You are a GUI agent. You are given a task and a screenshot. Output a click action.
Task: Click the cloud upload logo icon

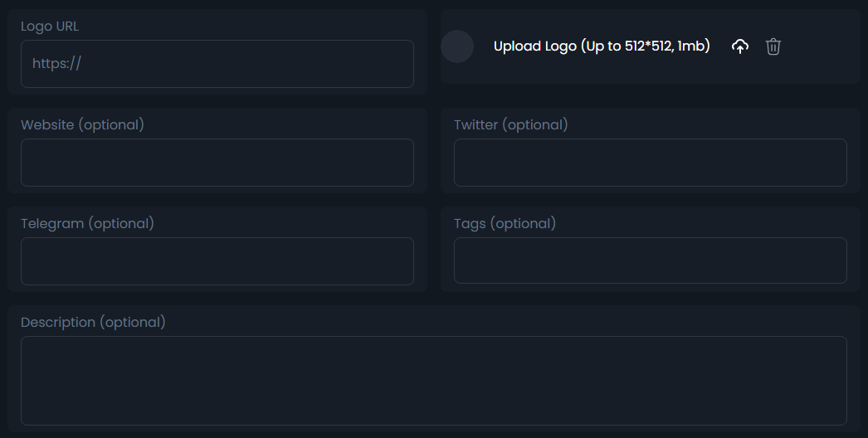pyautogui.click(x=740, y=46)
